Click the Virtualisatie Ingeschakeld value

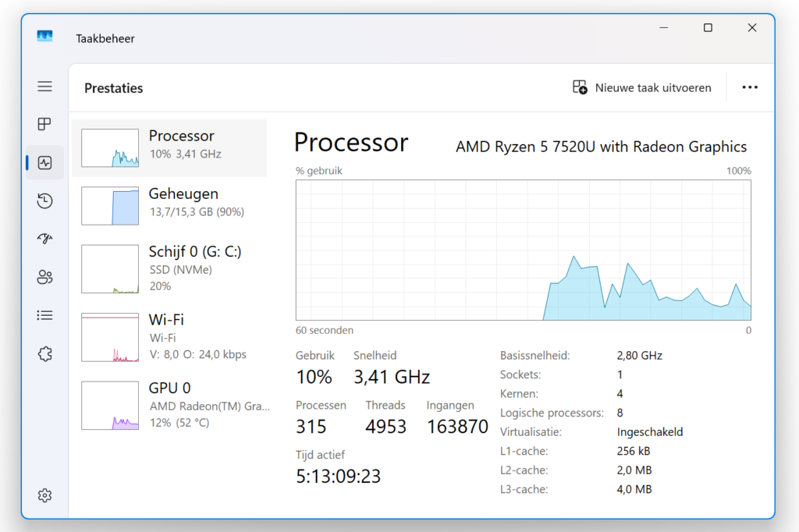(650, 432)
